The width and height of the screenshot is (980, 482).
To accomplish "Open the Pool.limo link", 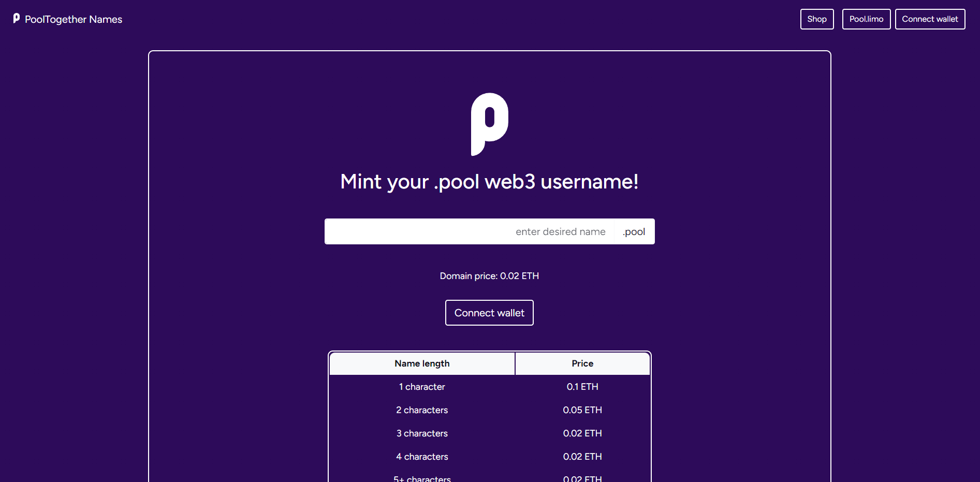I will tap(866, 19).
